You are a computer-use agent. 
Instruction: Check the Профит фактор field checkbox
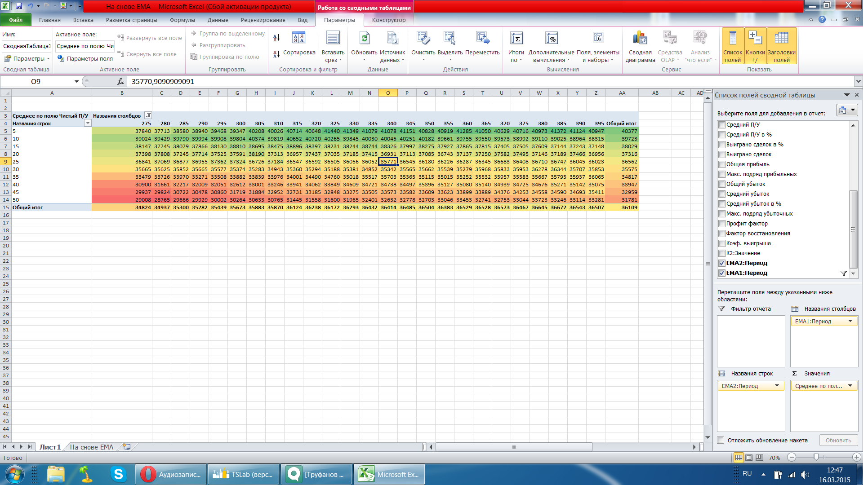pyautogui.click(x=721, y=224)
